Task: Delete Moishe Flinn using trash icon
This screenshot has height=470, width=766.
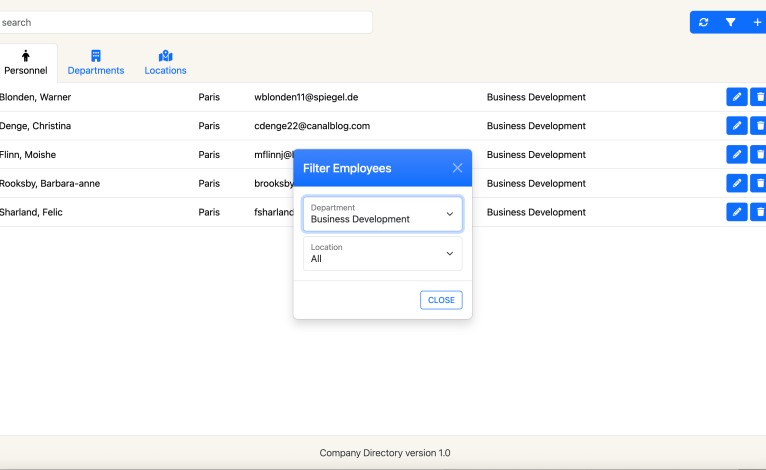Action: pos(759,155)
